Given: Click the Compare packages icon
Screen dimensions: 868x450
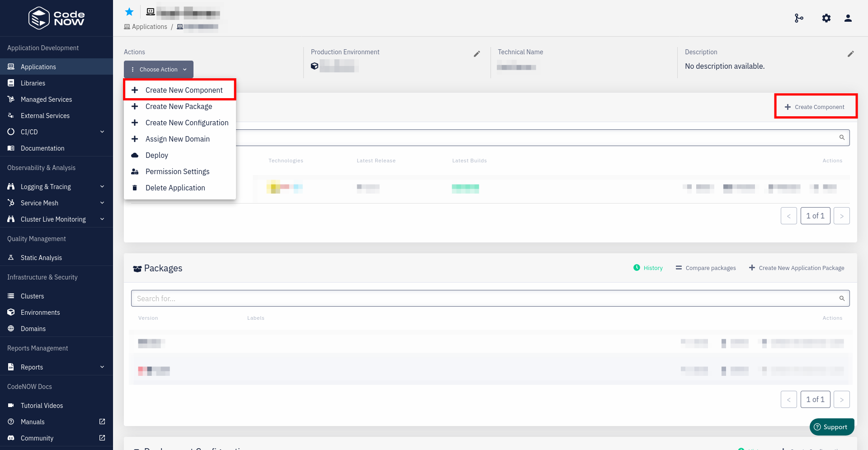Looking at the screenshot, I should point(679,268).
